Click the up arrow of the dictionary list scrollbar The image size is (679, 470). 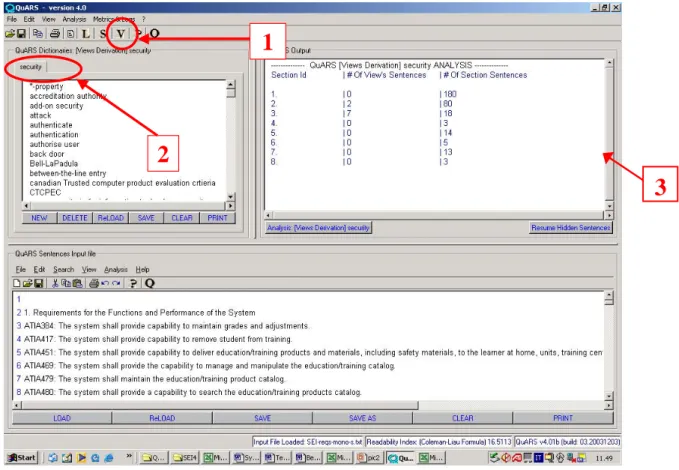click(x=231, y=84)
